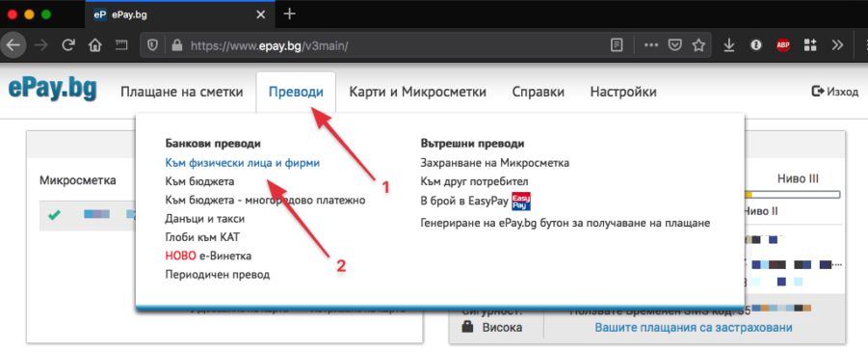Image resolution: width=868 pixels, height=353 pixels.
Task: Open Генериране на ePay.bg бутон link
Action: tap(566, 224)
